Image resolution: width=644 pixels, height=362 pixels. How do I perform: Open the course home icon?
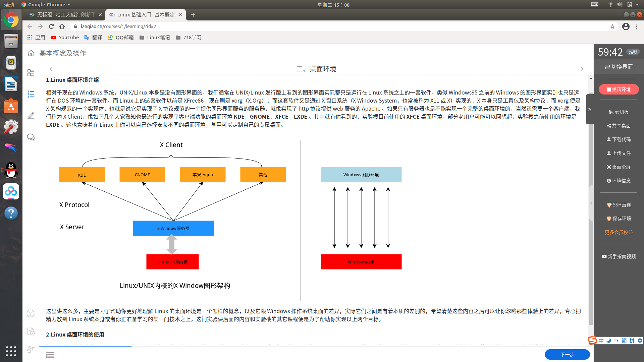click(x=31, y=53)
